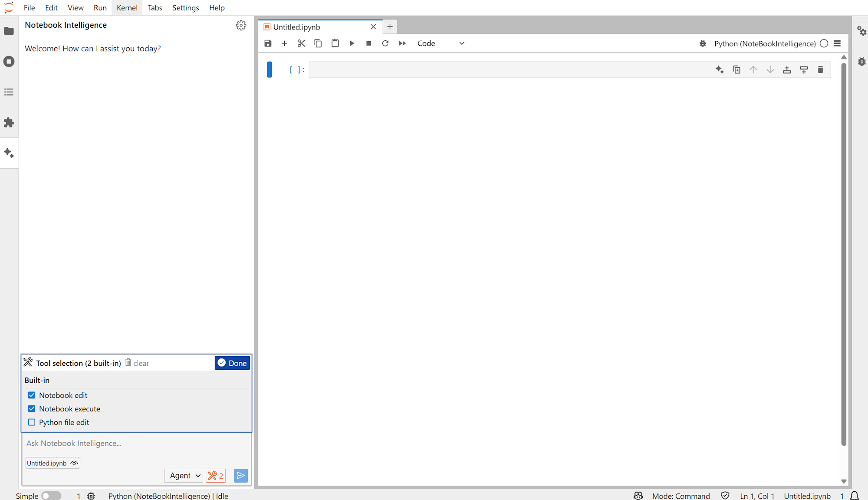Insert a cell below with plus icon
868x500 pixels.
click(x=284, y=43)
